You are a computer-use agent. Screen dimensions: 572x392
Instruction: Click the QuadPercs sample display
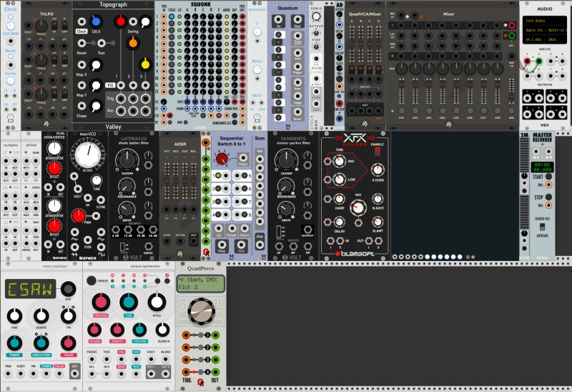point(201,283)
